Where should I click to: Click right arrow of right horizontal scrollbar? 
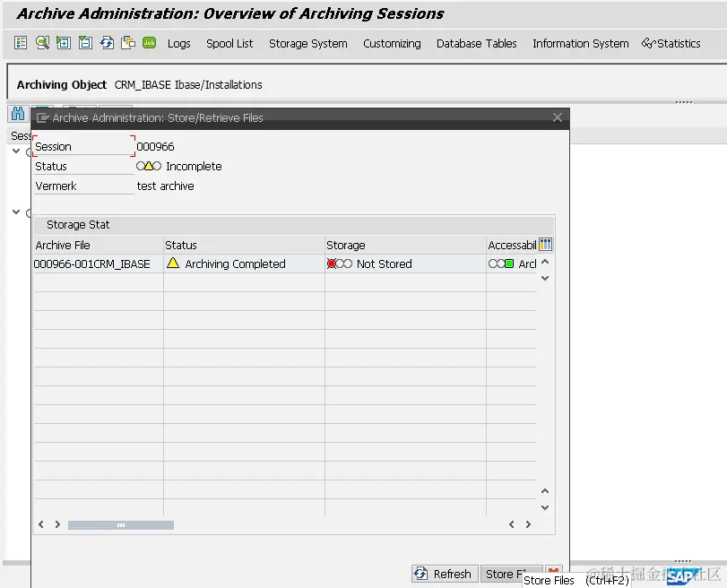pos(528,524)
